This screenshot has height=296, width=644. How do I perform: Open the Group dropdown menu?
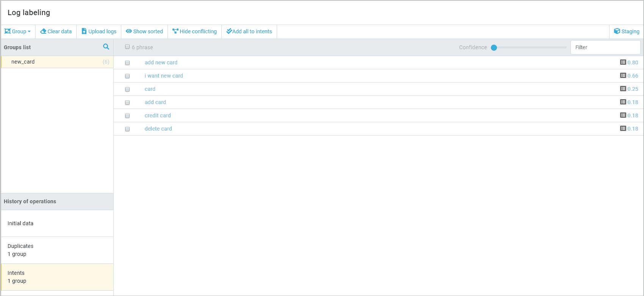[x=18, y=31]
